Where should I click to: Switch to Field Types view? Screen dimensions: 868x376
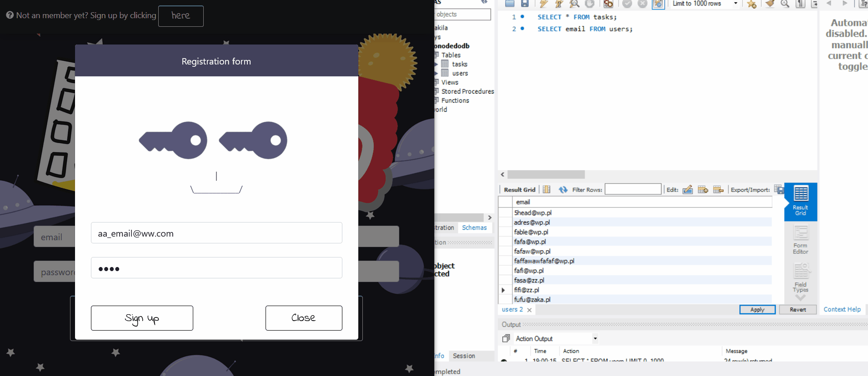pos(801,278)
